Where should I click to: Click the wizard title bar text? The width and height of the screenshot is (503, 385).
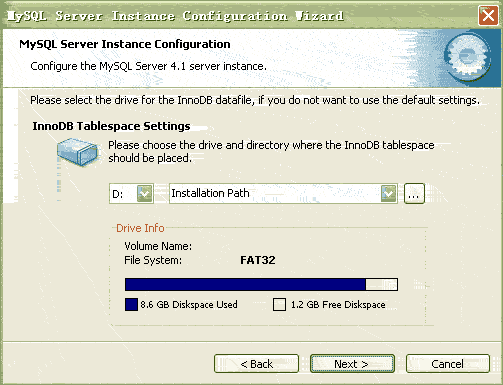(175, 16)
